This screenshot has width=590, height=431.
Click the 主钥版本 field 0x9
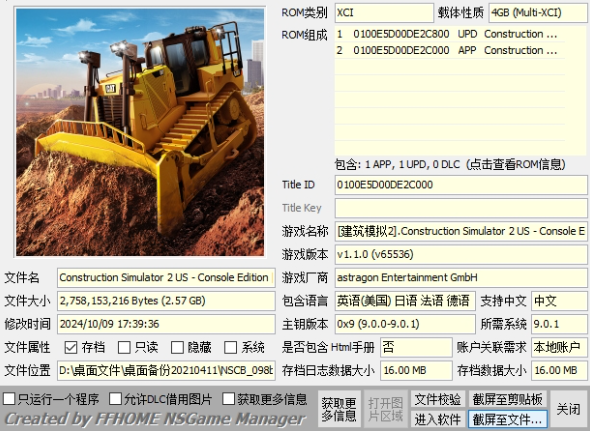(405, 324)
